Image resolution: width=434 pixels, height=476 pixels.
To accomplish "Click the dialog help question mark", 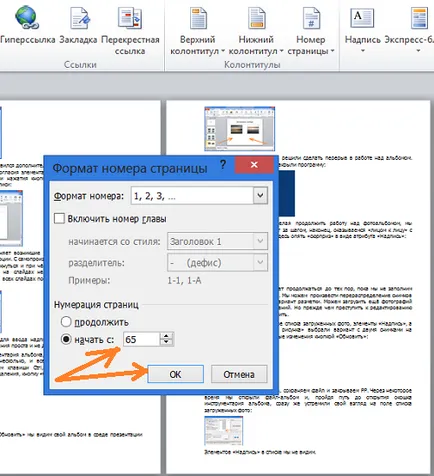I will (223, 164).
